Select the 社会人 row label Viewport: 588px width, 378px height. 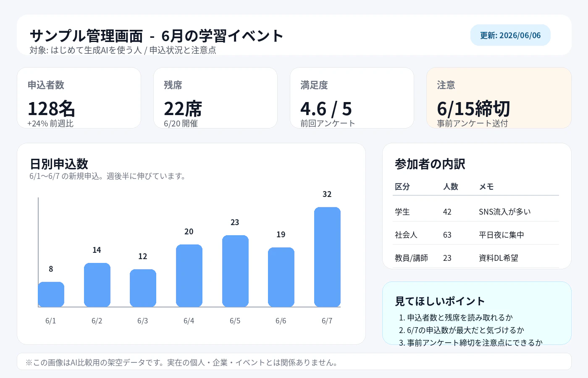[x=406, y=235]
